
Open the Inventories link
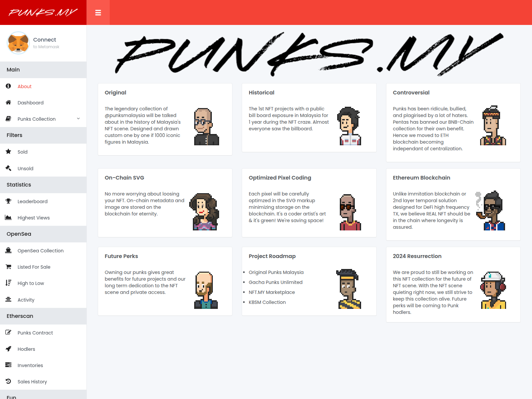point(43,365)
